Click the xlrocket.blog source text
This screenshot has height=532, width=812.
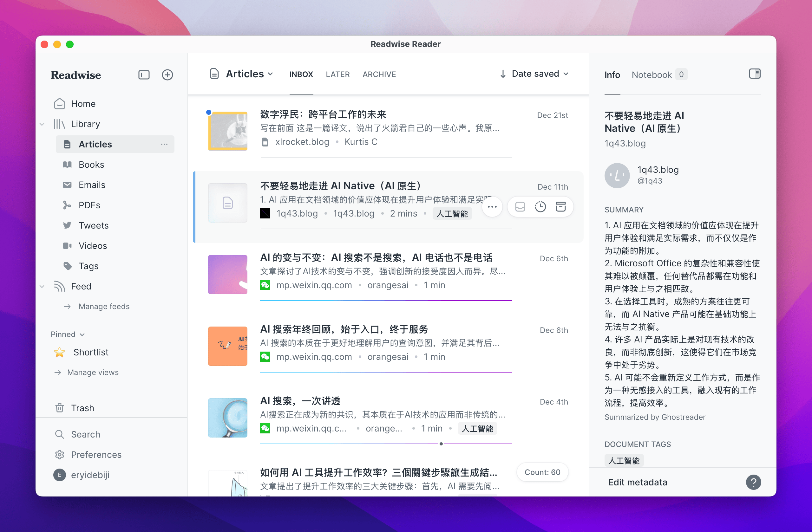(x=302, y=142)
